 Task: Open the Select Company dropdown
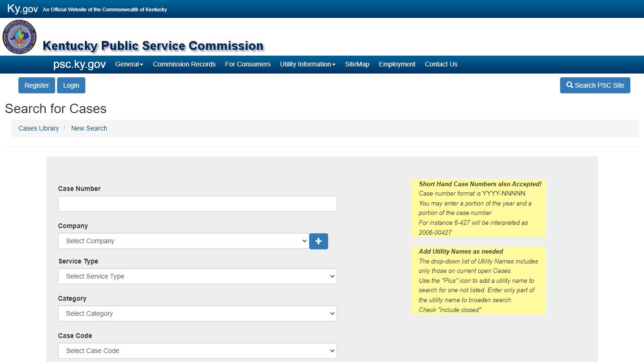[x=183, y=241]
